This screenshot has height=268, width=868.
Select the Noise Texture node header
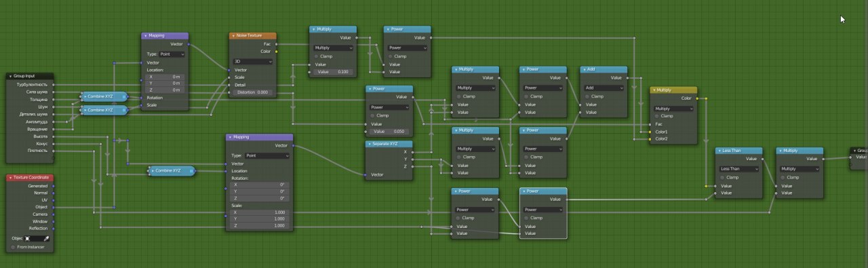click(253, 35)
